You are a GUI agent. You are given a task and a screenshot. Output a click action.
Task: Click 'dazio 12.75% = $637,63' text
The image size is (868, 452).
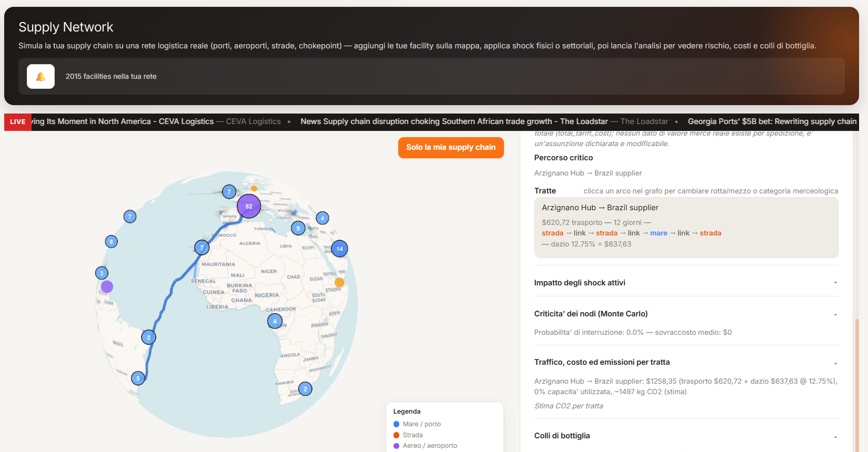[591, 244]
